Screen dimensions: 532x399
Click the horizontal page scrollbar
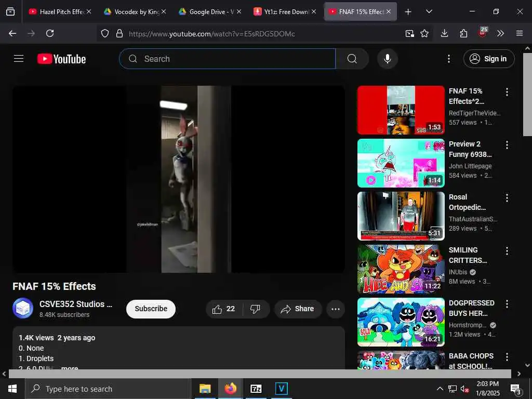click(260, 374)
